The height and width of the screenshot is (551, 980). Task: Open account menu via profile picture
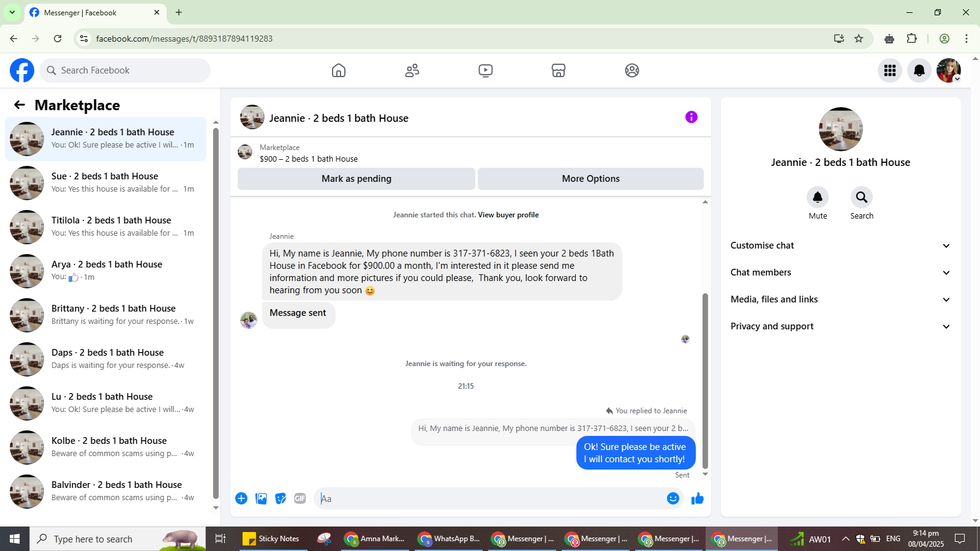coord(949,70)
